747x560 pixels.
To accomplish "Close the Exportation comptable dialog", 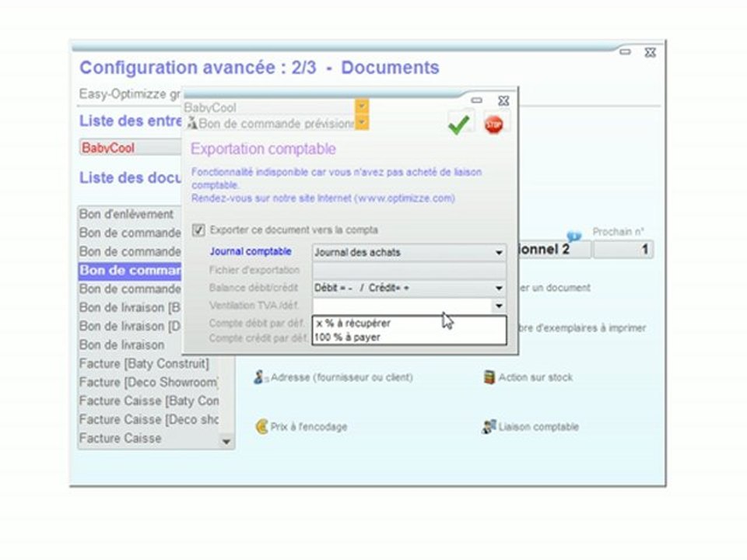I will (x=503, y=101).
